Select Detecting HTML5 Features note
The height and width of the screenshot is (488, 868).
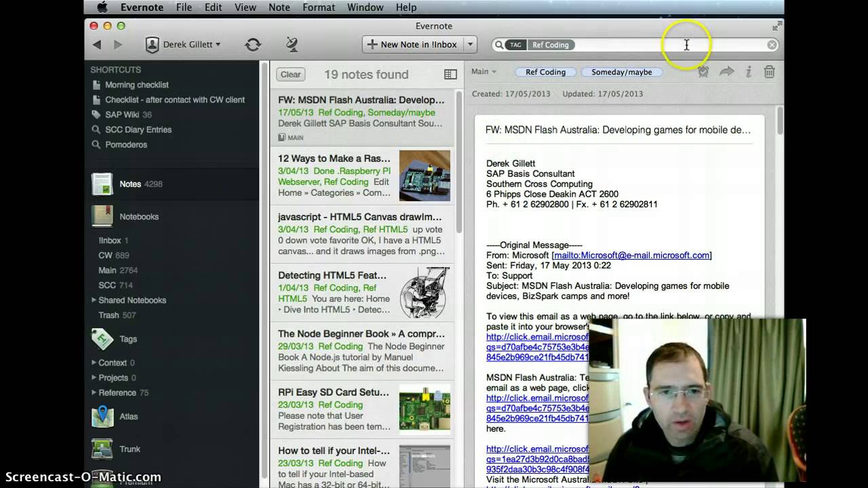pos(363,293)
